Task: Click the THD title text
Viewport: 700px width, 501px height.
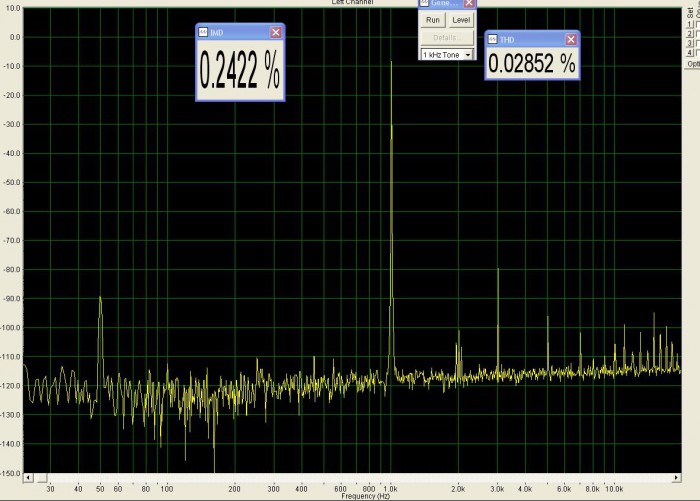Action: tap(507, 40)
